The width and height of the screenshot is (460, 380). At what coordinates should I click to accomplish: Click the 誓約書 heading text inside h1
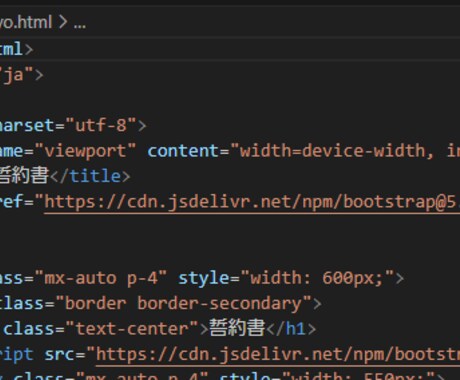pyautogui.click(x=237, y=328)
